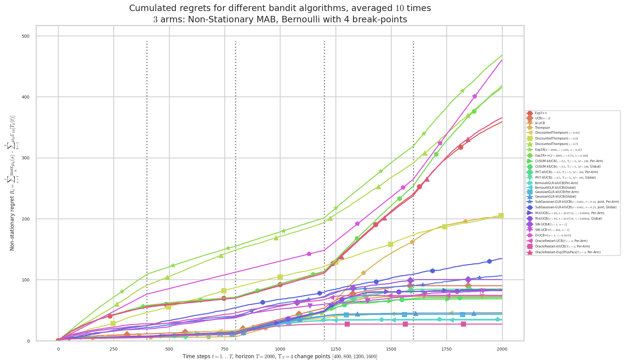Viewport: 624px width, 364px height.
Task: Click the x-axis tick label 0
Action: coord(58,348)
